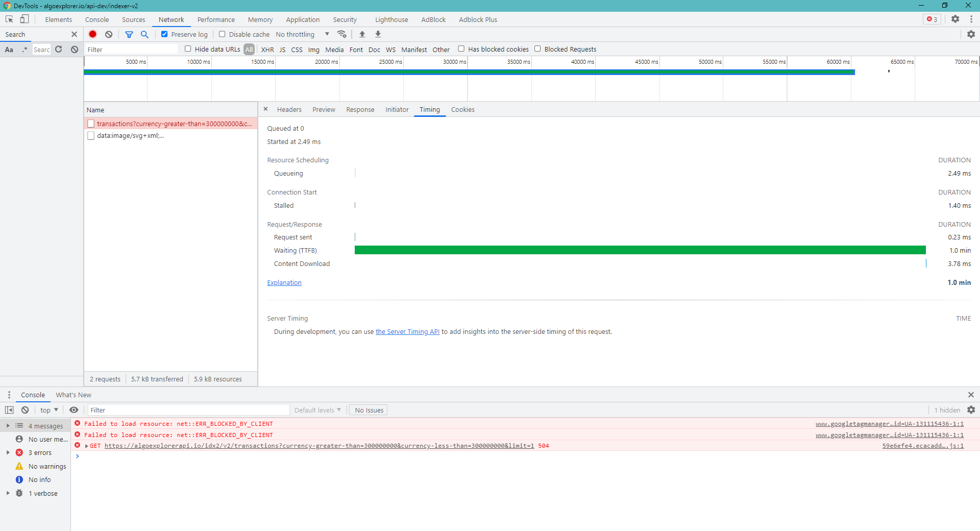Show console sidebar toggle icon
This screenshot has width=980, height=531.
(x=9, y=410)
